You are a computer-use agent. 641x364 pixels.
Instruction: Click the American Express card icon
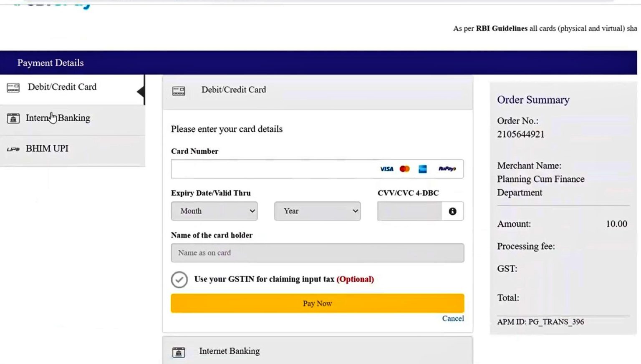click(422, 169)
